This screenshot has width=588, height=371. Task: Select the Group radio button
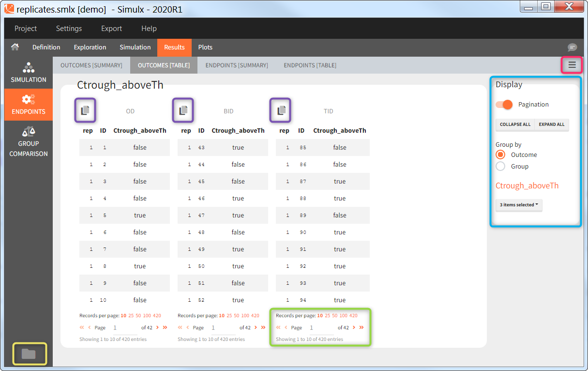(x=501, y=167)
